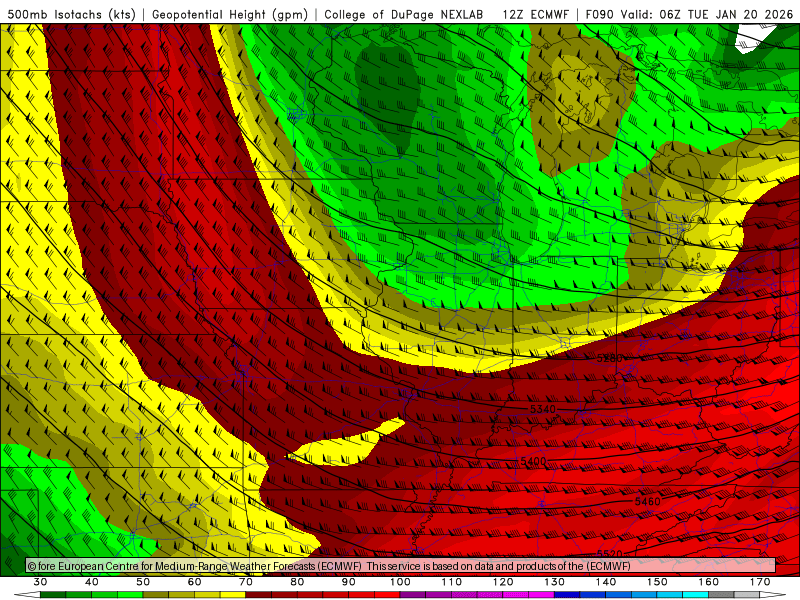Click the 110 value on the color scale
This screenshot has width=800, height=600.
tap(452, 582)
